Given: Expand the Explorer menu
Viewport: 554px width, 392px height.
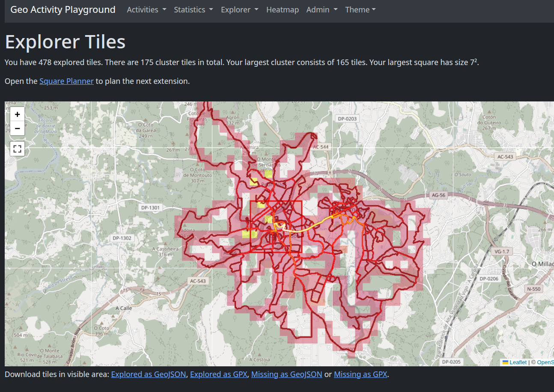Looking at the screenshot, I should coord(239,10).
